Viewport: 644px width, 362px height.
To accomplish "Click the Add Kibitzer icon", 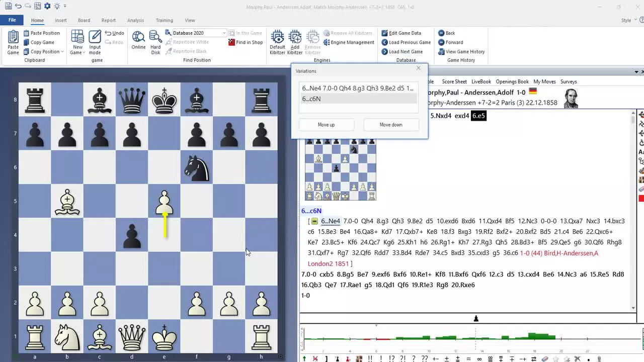I will [295, 42].
